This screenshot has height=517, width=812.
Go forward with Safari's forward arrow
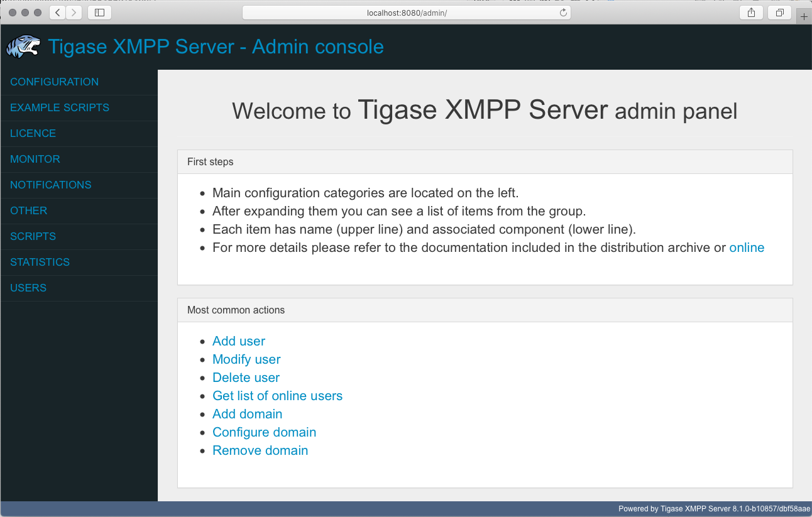[74, 13]
